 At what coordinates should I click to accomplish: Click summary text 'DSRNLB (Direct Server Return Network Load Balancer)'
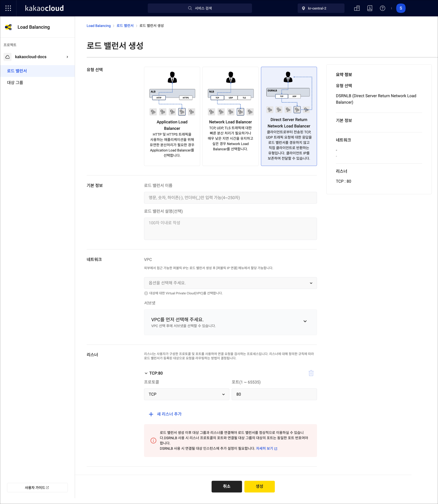point(376,99)
